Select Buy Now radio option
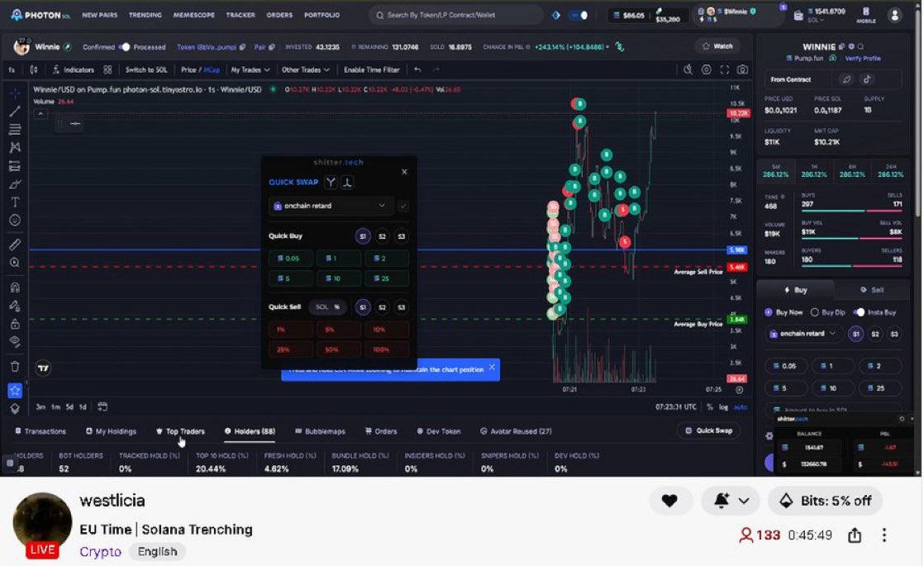The width and height of the screenshot is (924, 566). (x=768, y=312)
